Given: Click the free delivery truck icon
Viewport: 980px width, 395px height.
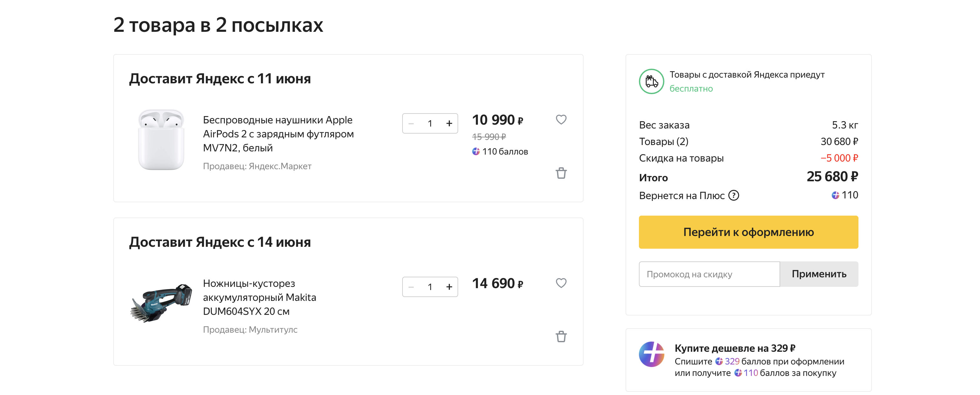Looking at the screenshot, I should 651,81.
